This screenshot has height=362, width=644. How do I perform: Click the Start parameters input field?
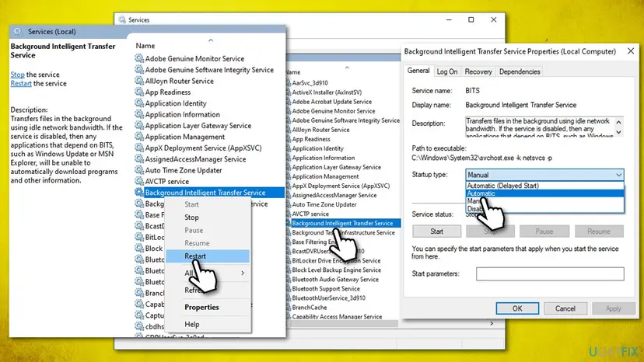pyautogui.click(x=550, y=273)
